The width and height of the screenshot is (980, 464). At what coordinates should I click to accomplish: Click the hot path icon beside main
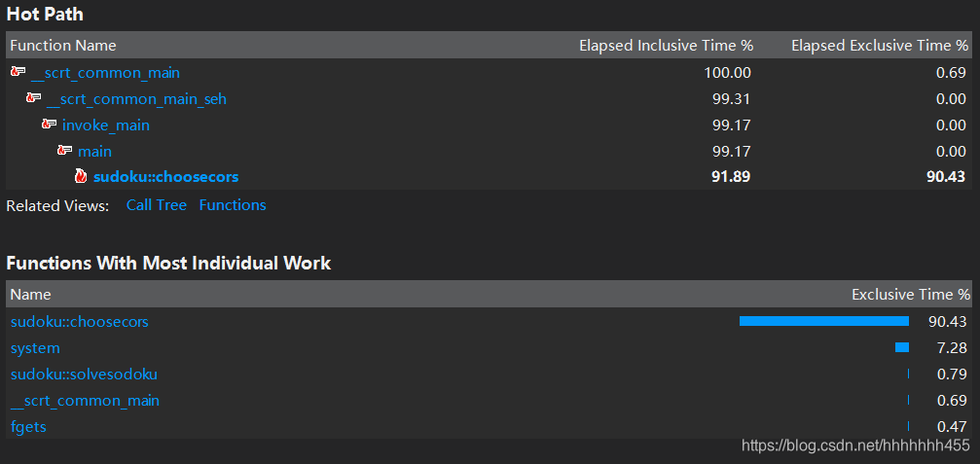coord(65,151)
